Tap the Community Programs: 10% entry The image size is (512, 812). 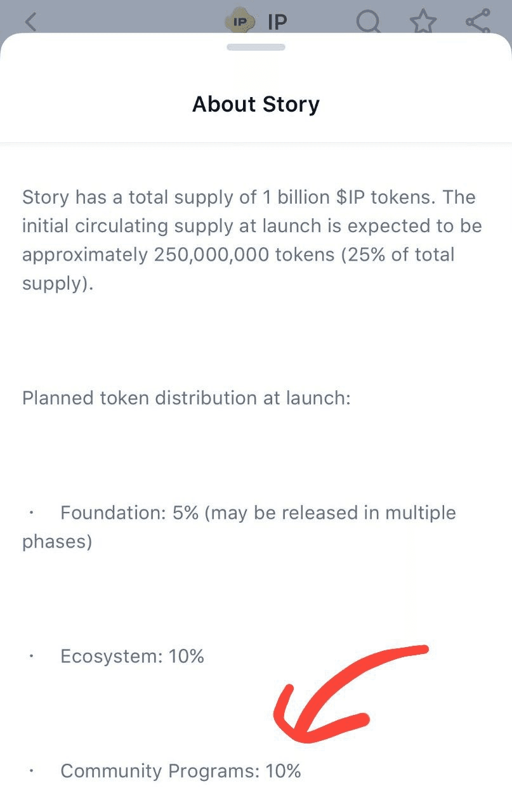coord(180,771)
